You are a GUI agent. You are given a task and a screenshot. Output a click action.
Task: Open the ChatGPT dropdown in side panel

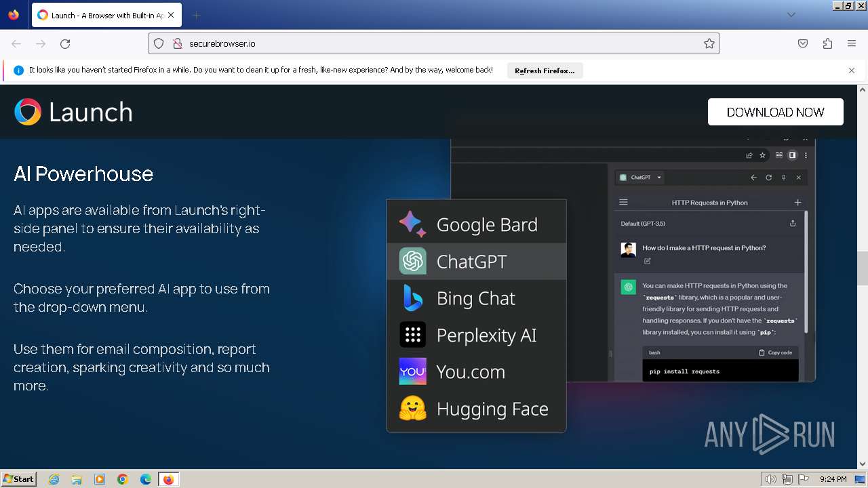[x=641, y=178]
